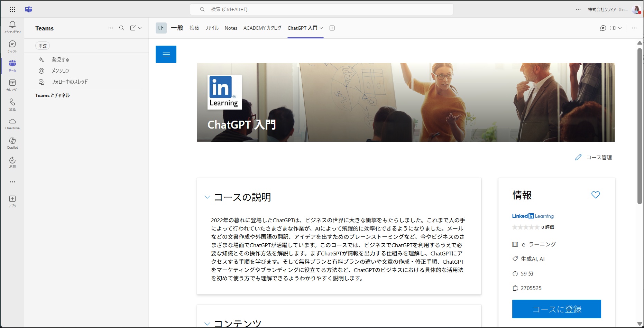644x328 pixels.
Task: Switch to ACADEMY カタログ tab
Action: click(263, 28)
